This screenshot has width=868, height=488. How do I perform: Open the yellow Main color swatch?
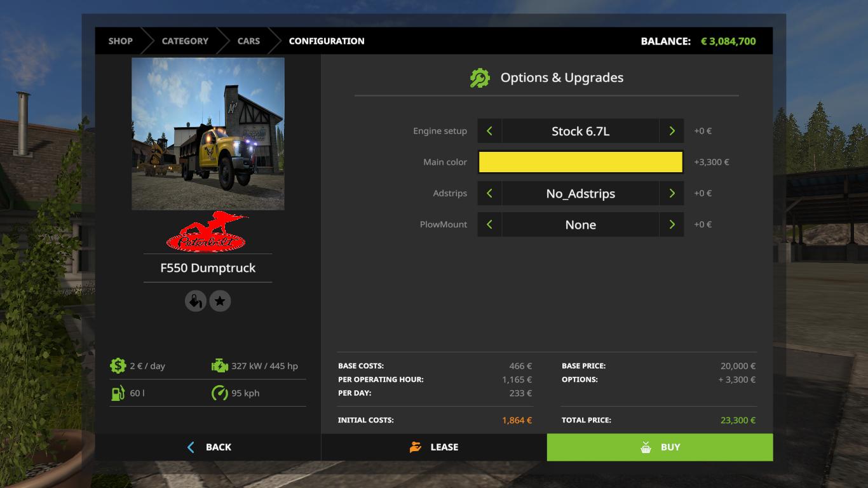click(580, 162)
